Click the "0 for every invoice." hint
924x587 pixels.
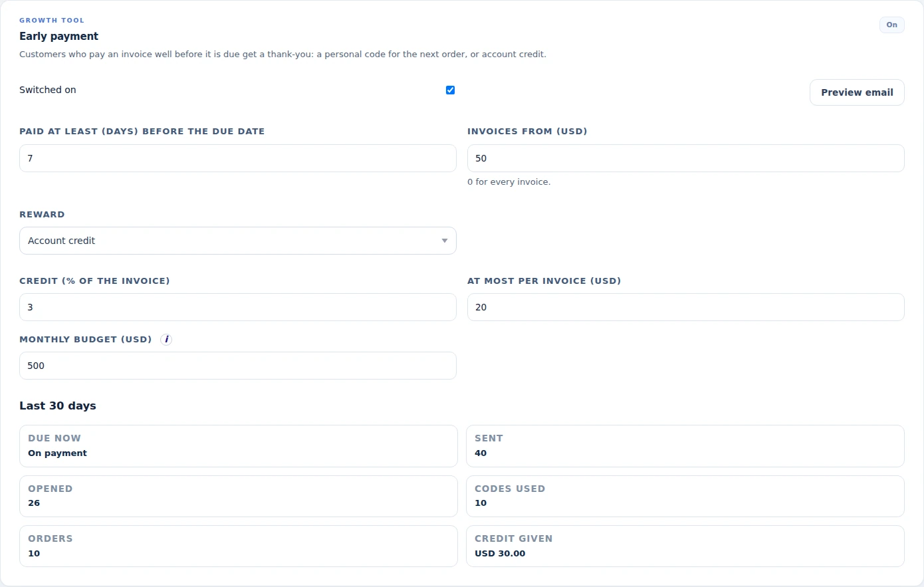[509, 182]
